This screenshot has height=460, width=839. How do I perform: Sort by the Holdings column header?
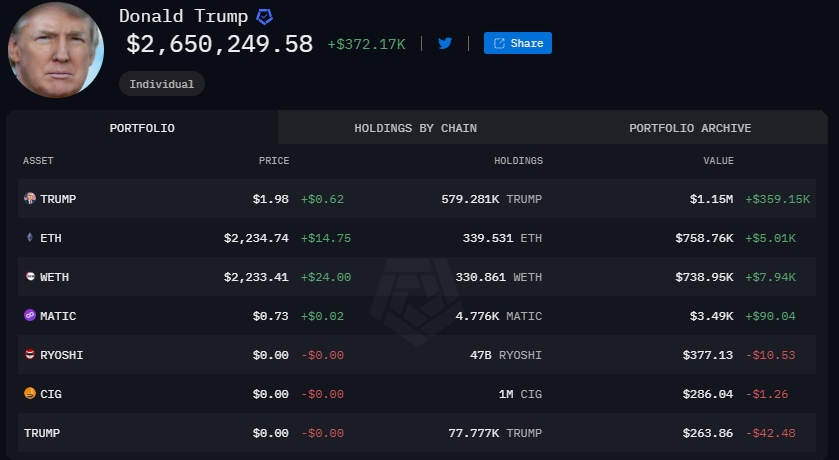point(518,161)
